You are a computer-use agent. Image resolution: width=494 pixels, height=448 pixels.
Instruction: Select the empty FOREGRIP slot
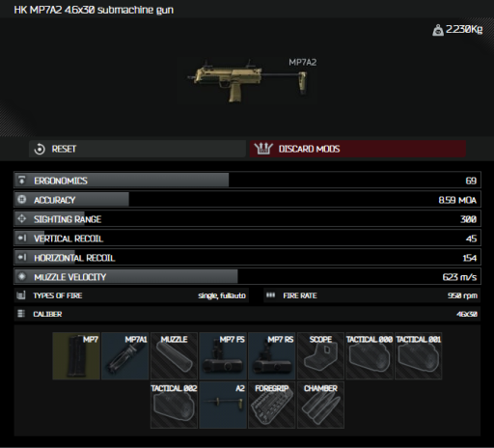pos(272,405)
